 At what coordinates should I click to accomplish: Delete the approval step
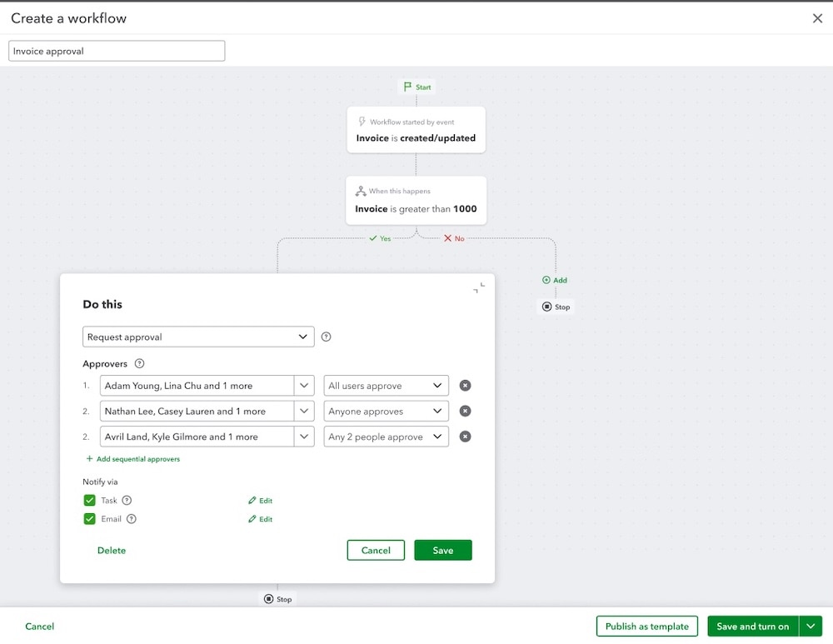111,550
